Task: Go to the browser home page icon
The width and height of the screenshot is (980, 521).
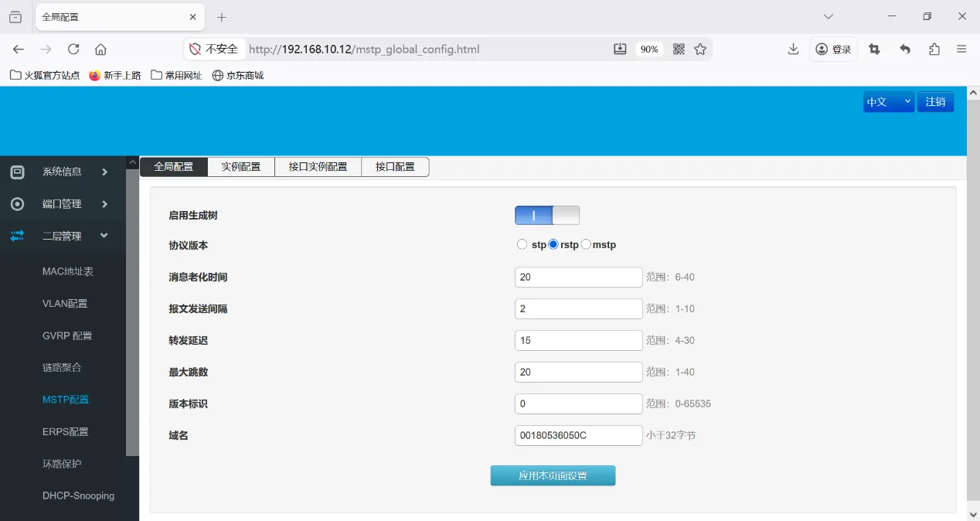Action: (100, 49)
